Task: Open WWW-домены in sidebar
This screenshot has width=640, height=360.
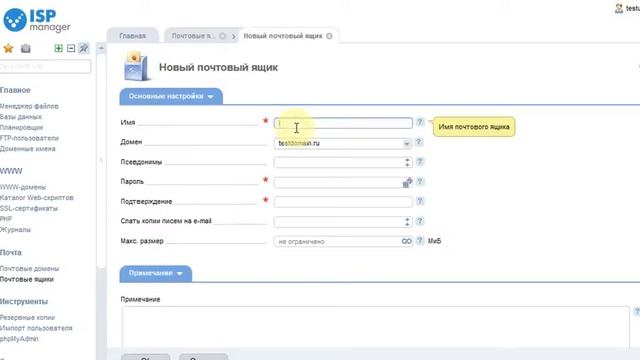Action: pos(23,187)
